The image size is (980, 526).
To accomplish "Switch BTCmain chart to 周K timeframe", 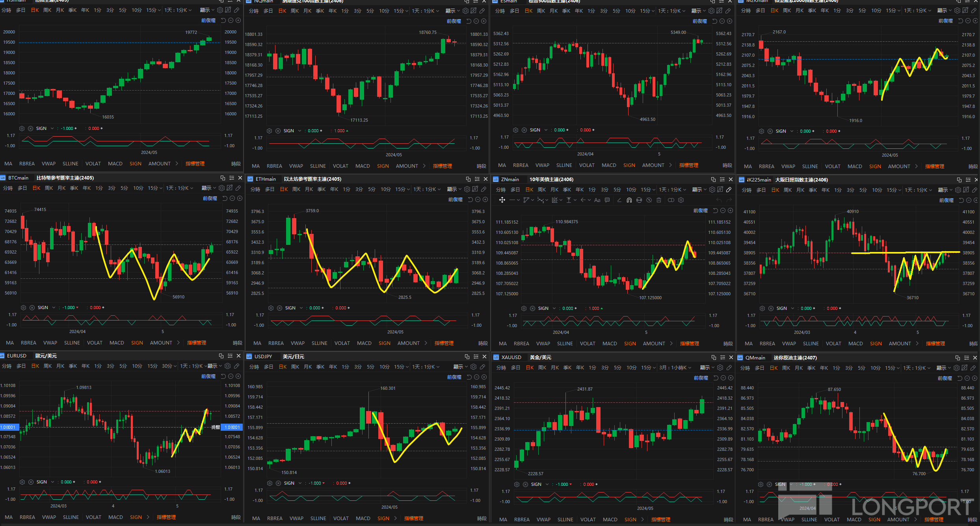I will coord(49,188).
